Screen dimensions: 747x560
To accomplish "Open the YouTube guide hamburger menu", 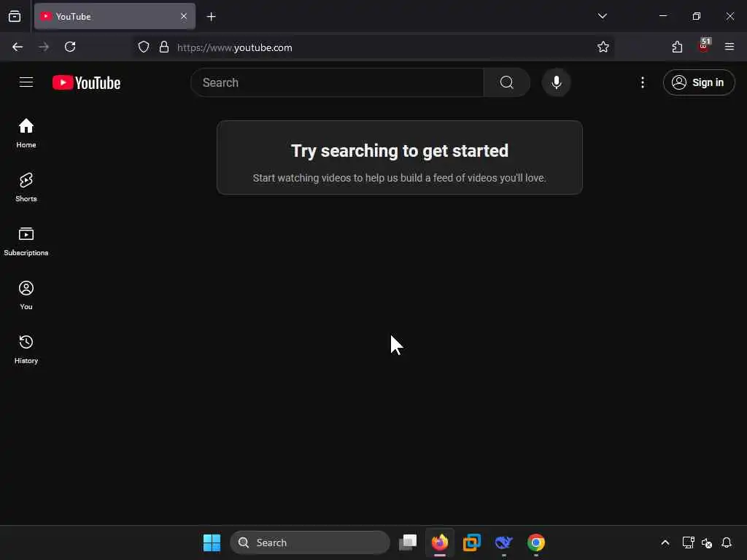I will [x=26, y=82].
